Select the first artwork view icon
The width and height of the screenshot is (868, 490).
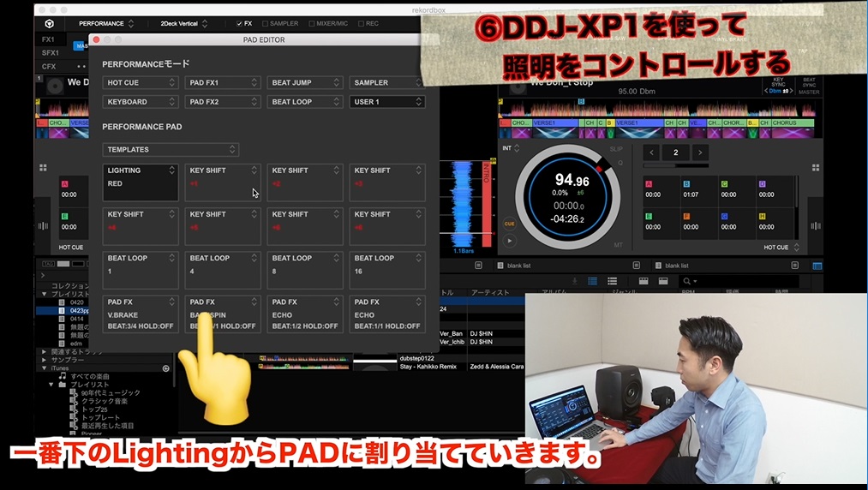pyautogui.click(x=644, y=281)
